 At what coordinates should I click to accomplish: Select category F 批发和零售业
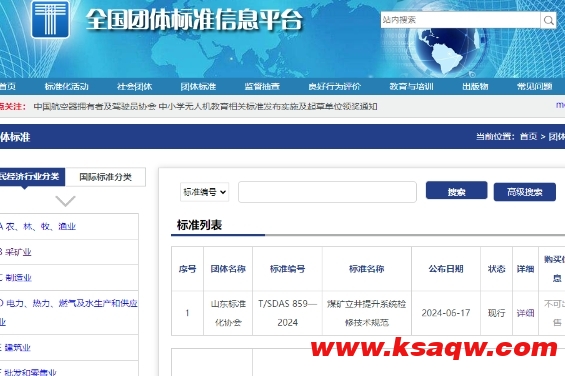click(28, 372)
